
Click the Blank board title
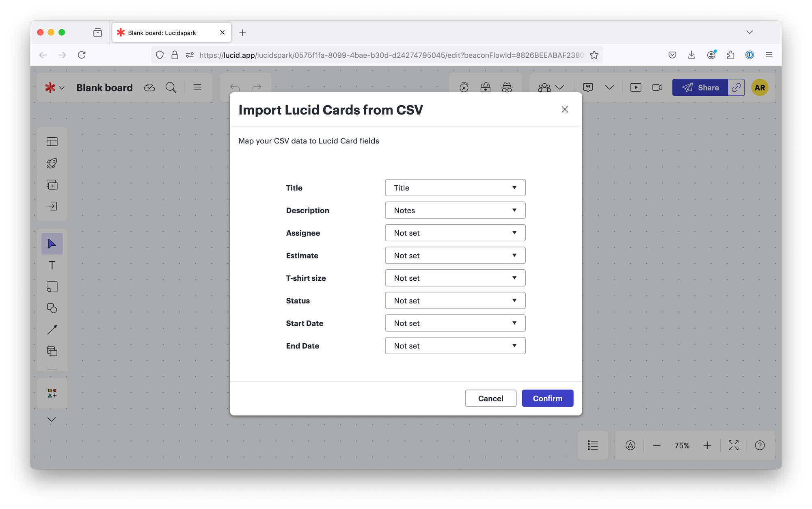click(104, 87)
